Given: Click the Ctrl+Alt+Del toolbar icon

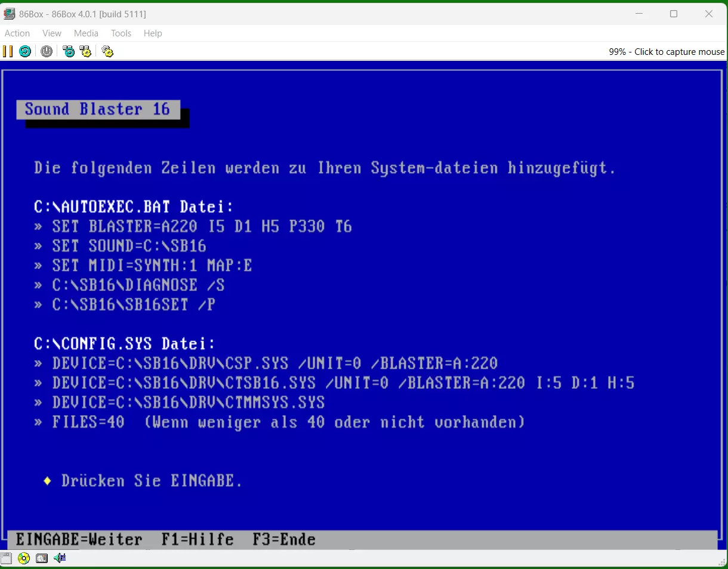Looking at the screenshot, I should coord(69,51).
